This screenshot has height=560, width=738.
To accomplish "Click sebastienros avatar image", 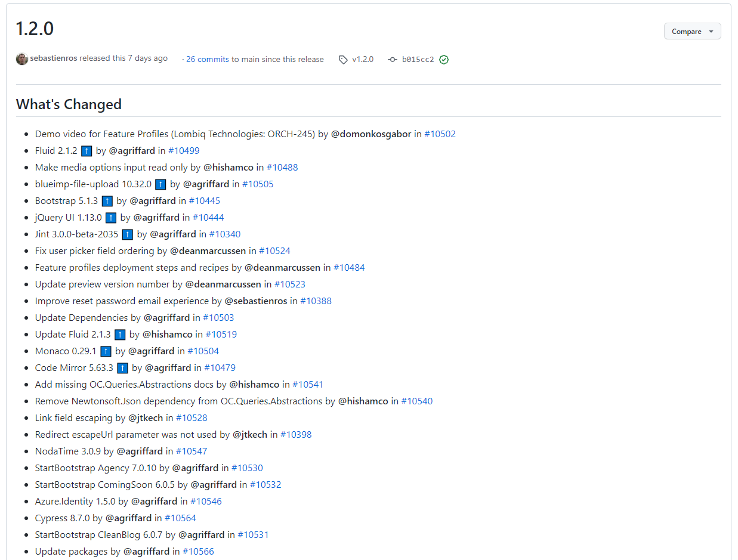I will point(22,59).
